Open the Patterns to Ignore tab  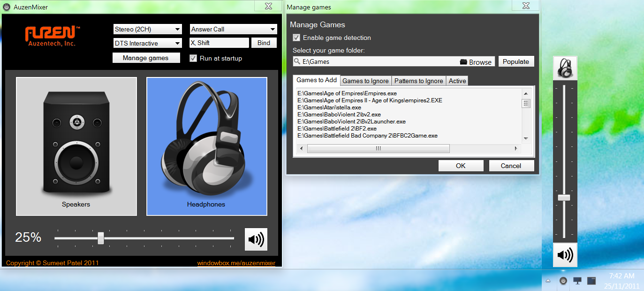click(418, 81)
